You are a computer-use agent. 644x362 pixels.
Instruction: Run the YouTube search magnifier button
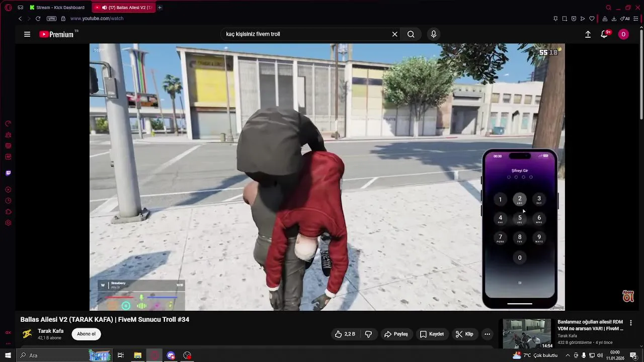411,34
